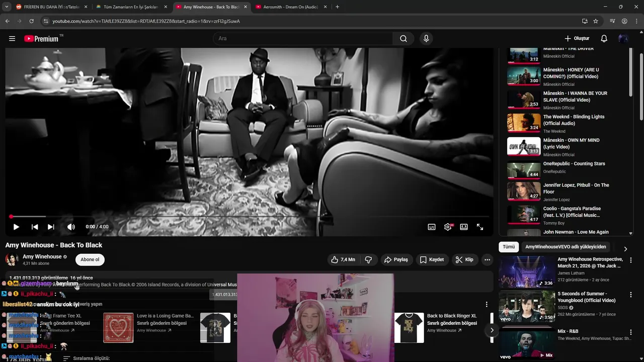Go back in browser history
The width and height of the screenshot is (644, 362).
[7, 21]
